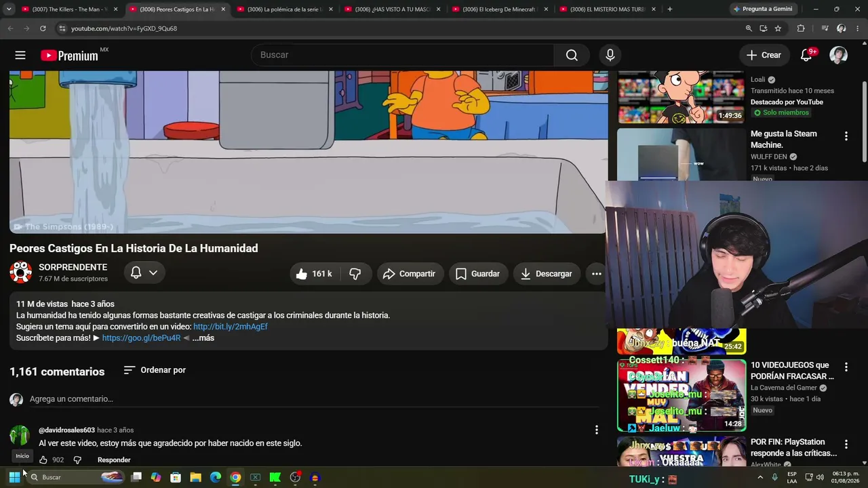Close the 'Peores Castigos En La Hi' tab
Viewport: 868px width, 488px height.
point(223,9)
